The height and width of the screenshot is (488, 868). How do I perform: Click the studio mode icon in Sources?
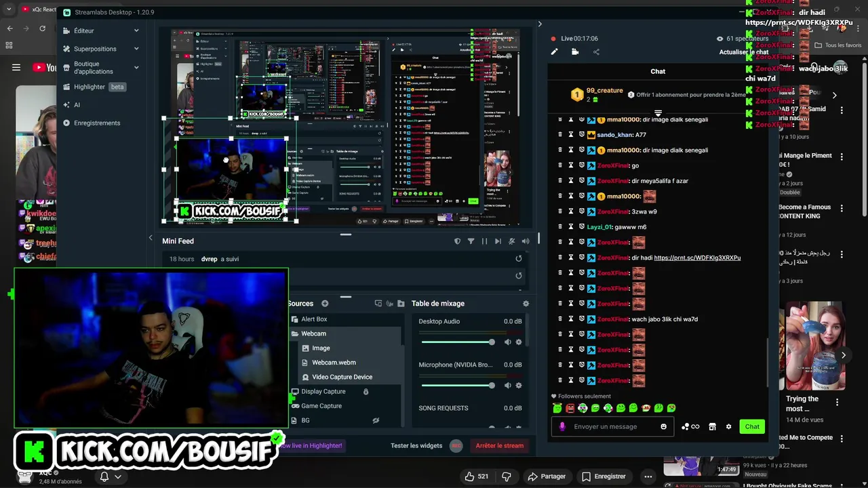click(378, 304)
